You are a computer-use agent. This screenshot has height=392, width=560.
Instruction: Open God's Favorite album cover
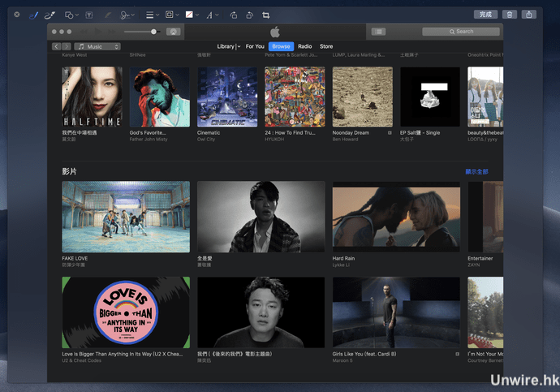[x=160, y=97]
